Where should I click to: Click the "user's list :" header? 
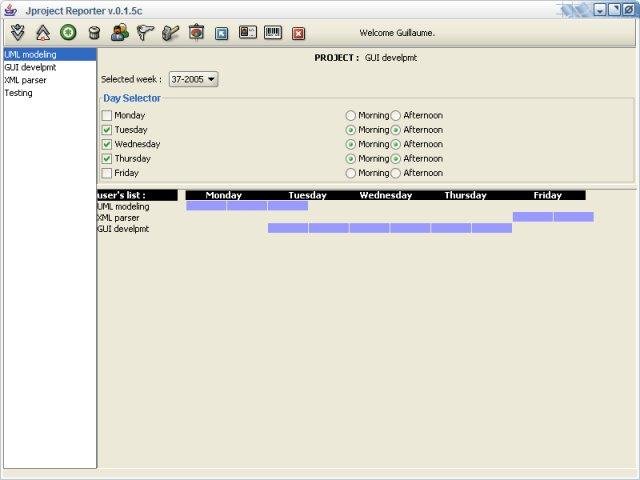[137, 195]
